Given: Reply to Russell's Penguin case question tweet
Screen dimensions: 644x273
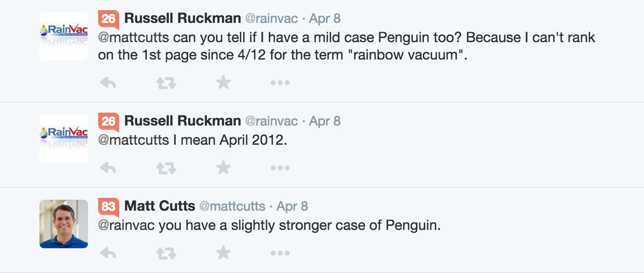Looking at the screenshot, I should pyautogui.click(x=108, y=82).
